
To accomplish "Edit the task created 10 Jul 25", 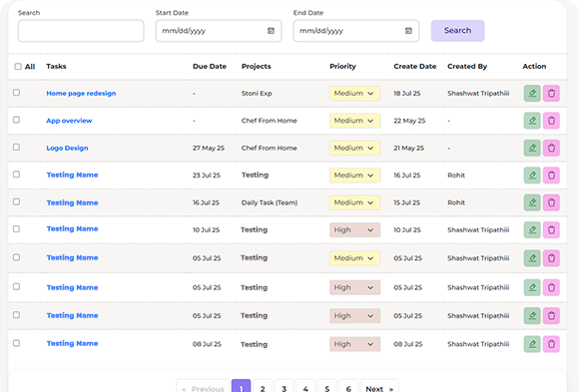I will pyautogui.click(x=532, y=229).
